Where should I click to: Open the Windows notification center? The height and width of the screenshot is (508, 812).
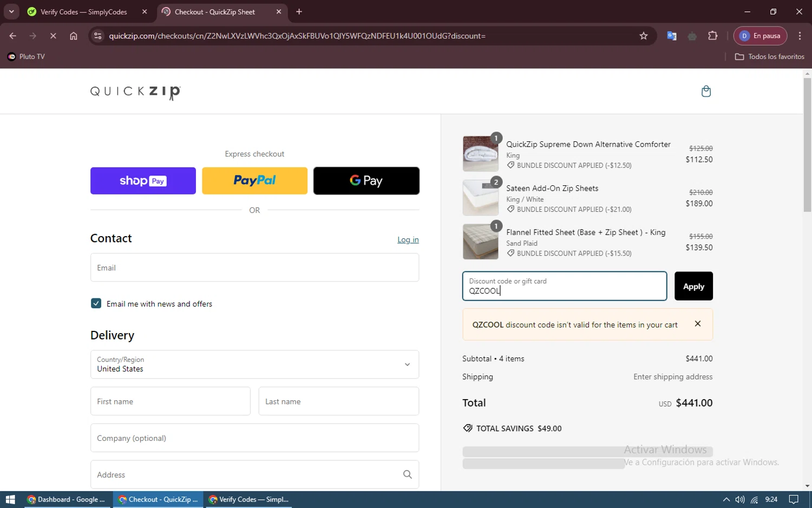pos(794,499)
